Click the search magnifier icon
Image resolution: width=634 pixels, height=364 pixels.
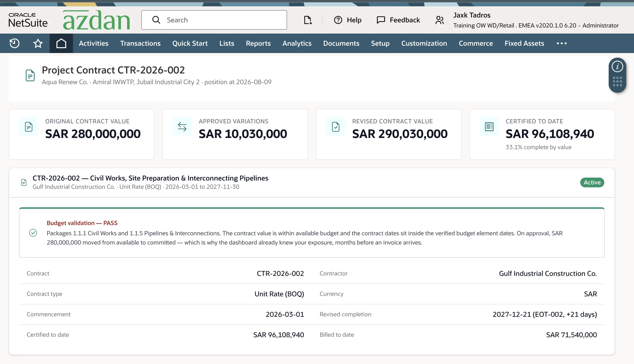coord(156,20)
